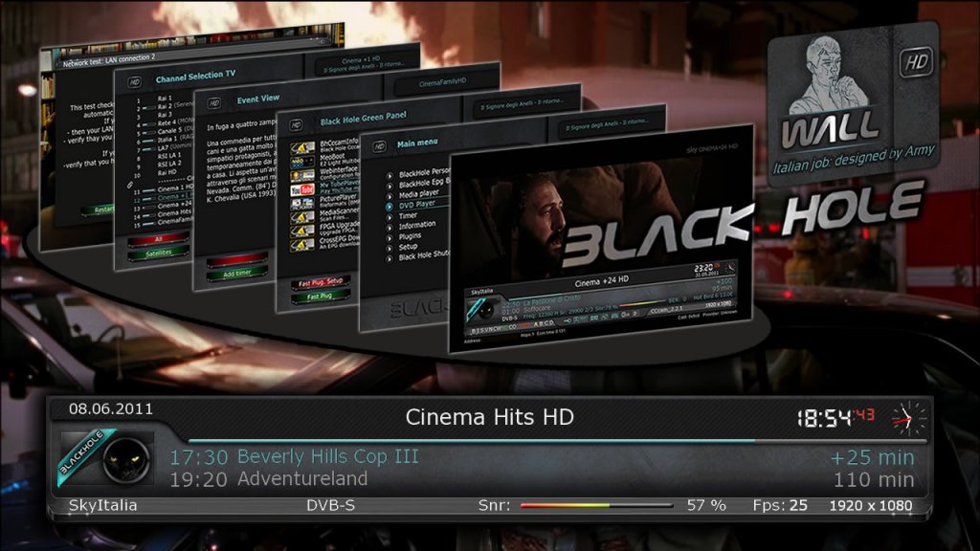Click the date 08.06.2011
Viewport: 980px width, 551px height.
pyautogui.click(x=111, y=409)
